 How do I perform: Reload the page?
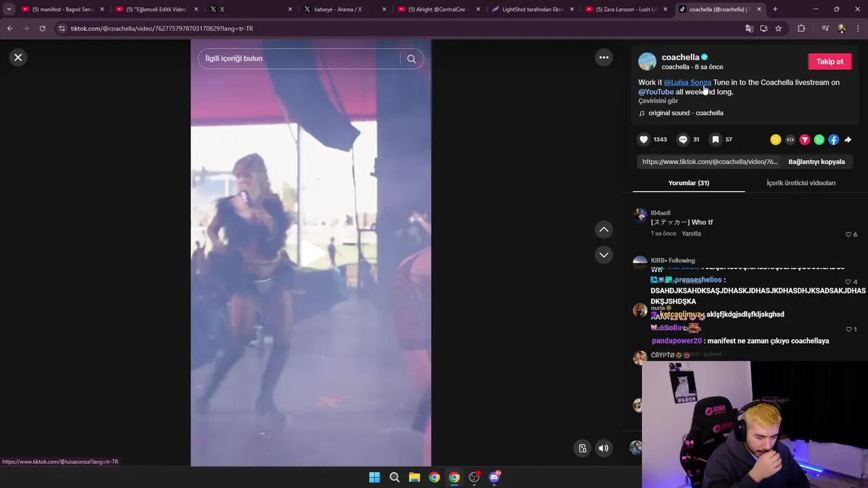click(x=42, y=28)
